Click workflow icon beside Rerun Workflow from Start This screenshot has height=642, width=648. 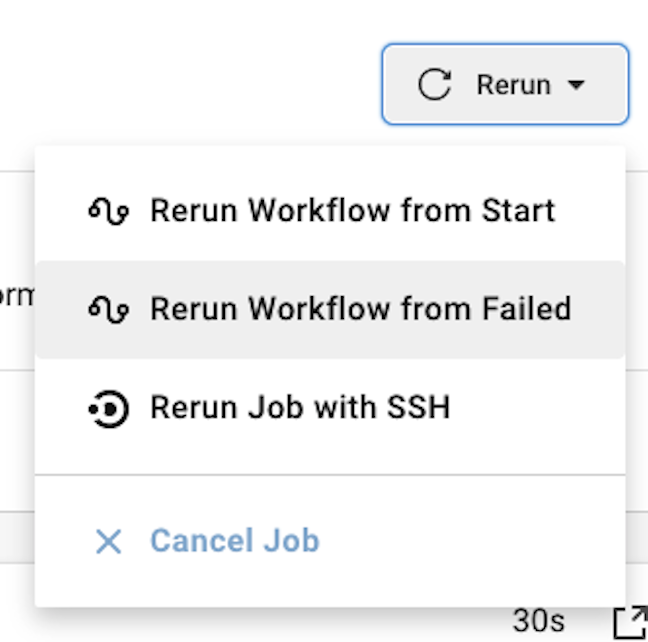(109, 211)
